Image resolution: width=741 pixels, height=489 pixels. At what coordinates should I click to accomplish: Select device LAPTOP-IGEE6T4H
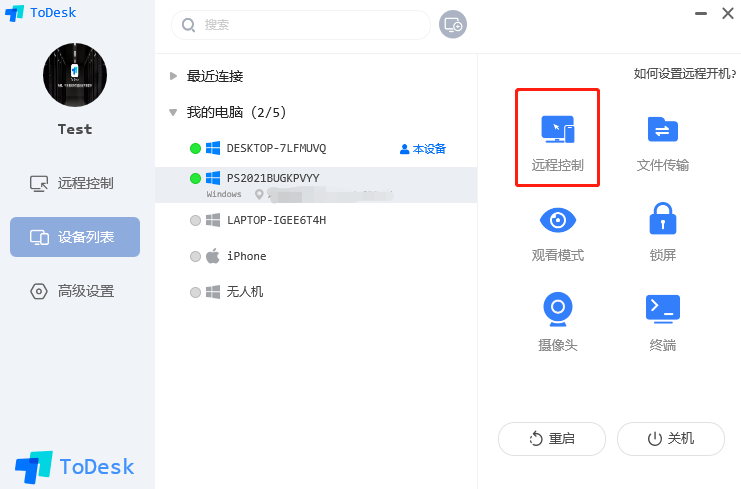[x=316, y=220]
